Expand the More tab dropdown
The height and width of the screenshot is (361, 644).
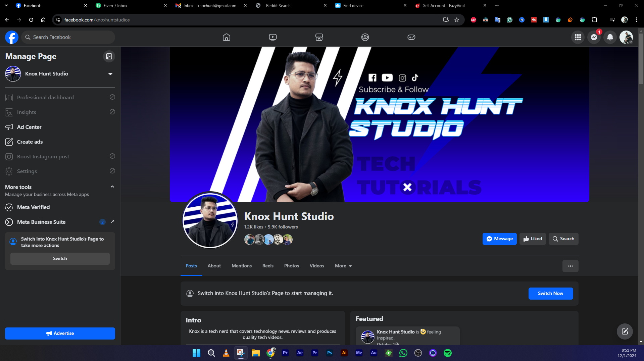pyautogui.click(x=343, y=266)
